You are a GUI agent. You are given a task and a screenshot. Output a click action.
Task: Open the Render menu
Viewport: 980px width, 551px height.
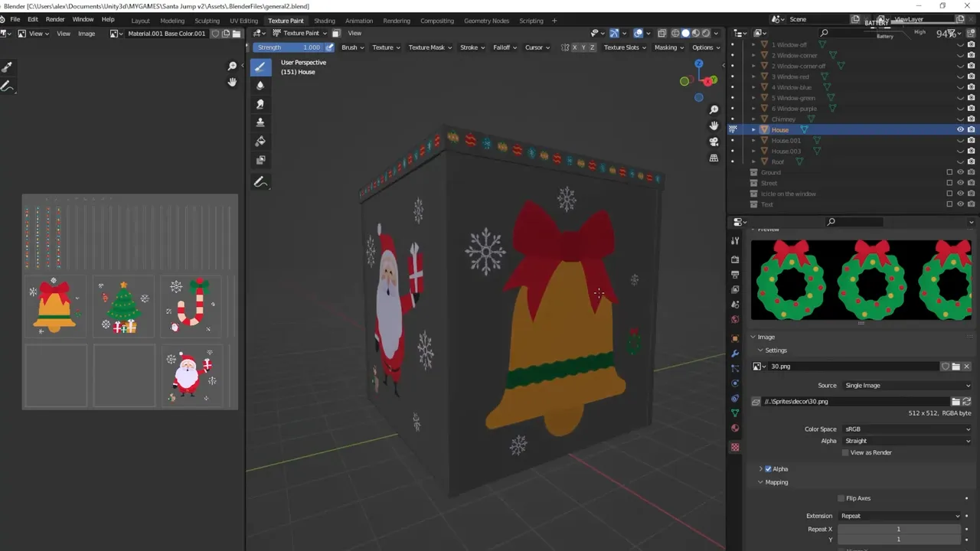pos(55,19)
